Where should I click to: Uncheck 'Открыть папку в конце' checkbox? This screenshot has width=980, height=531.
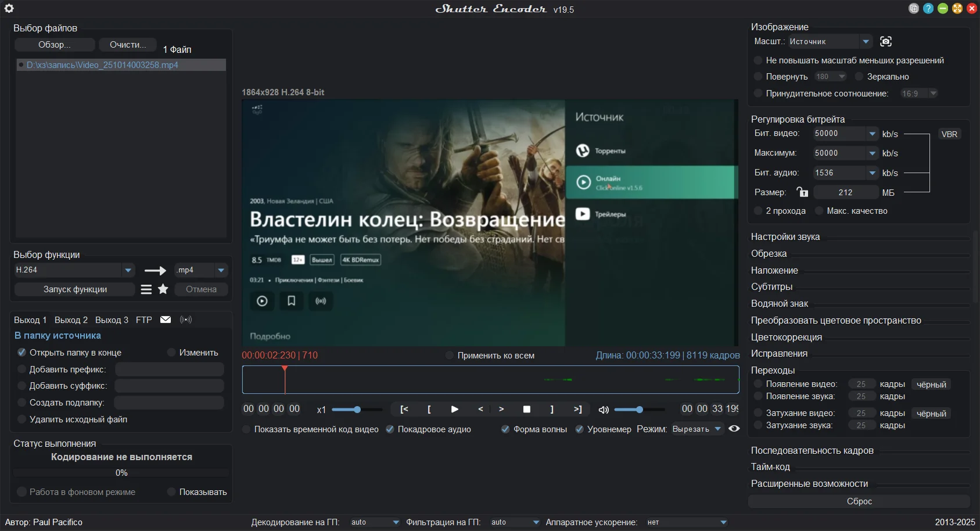pyautogui.click(x=21, y=353)
